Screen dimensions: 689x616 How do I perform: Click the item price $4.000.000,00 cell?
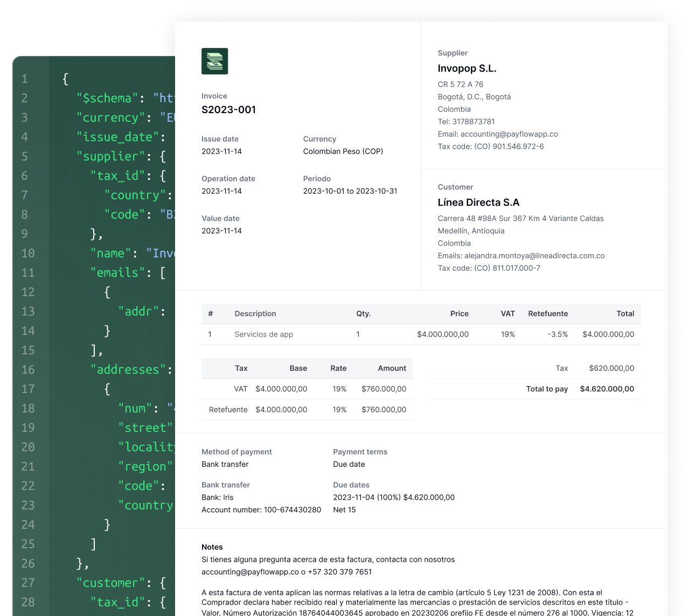pos(443,334)
